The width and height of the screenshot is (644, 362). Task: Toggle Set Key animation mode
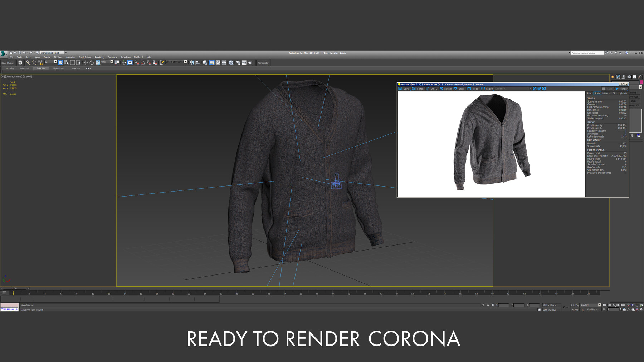coord(575,309)
